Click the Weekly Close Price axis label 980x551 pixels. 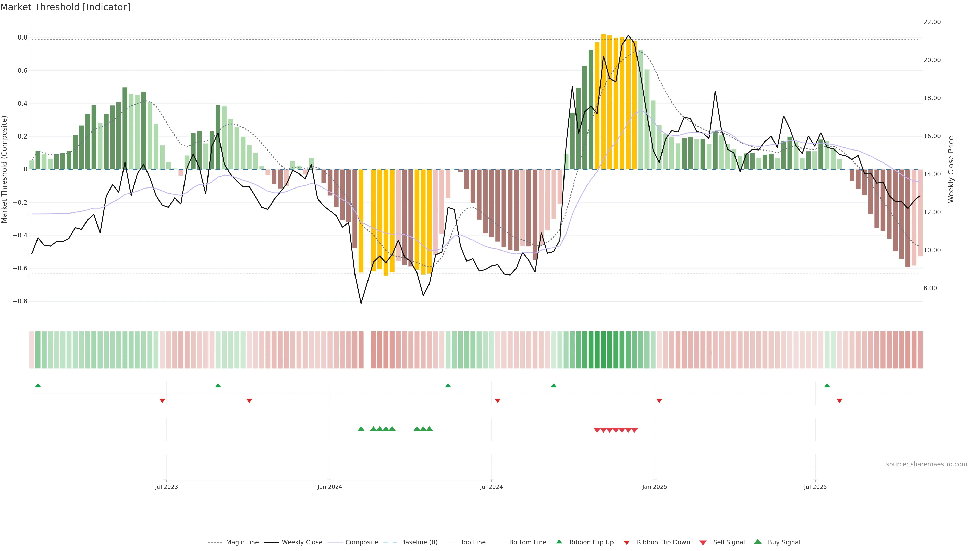coord(951,169)
